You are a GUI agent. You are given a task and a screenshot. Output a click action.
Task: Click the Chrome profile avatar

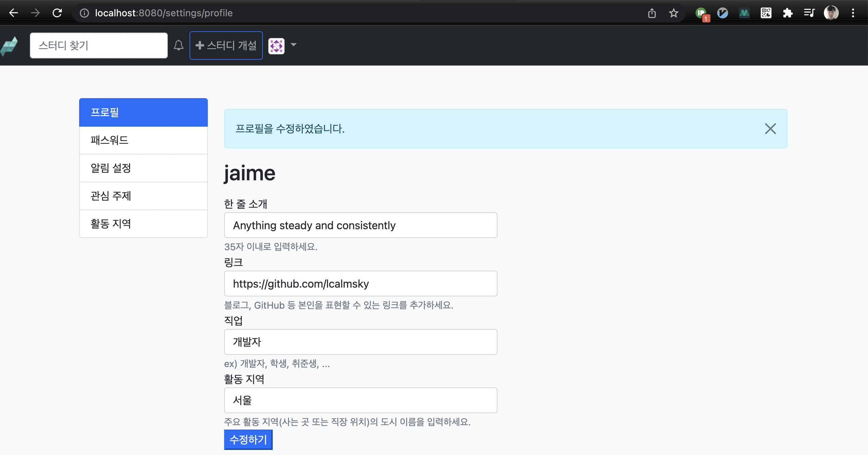point(831,13)
